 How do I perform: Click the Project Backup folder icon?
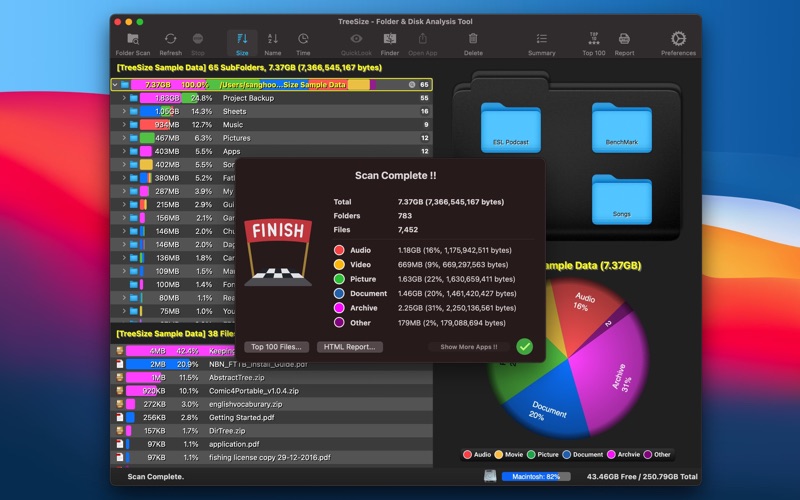(x=134, y=98)
